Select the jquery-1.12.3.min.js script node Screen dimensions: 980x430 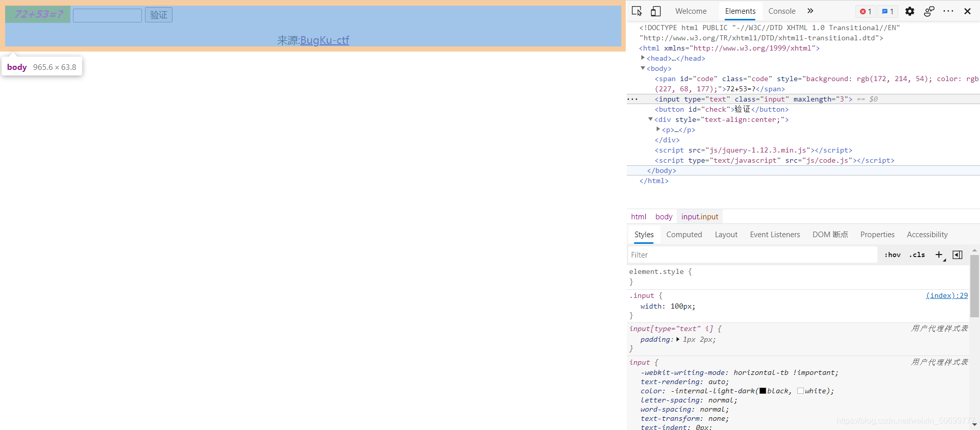point(753,150)
